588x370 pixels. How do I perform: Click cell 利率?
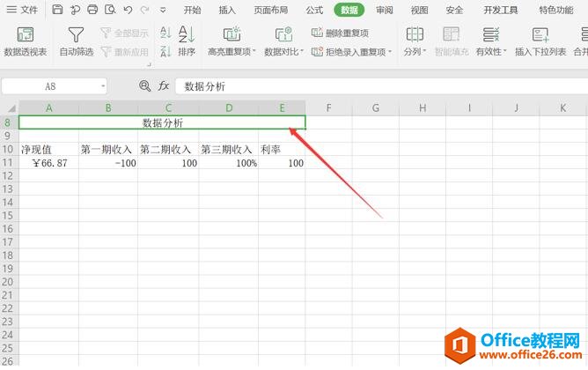[x=282, y=150]
